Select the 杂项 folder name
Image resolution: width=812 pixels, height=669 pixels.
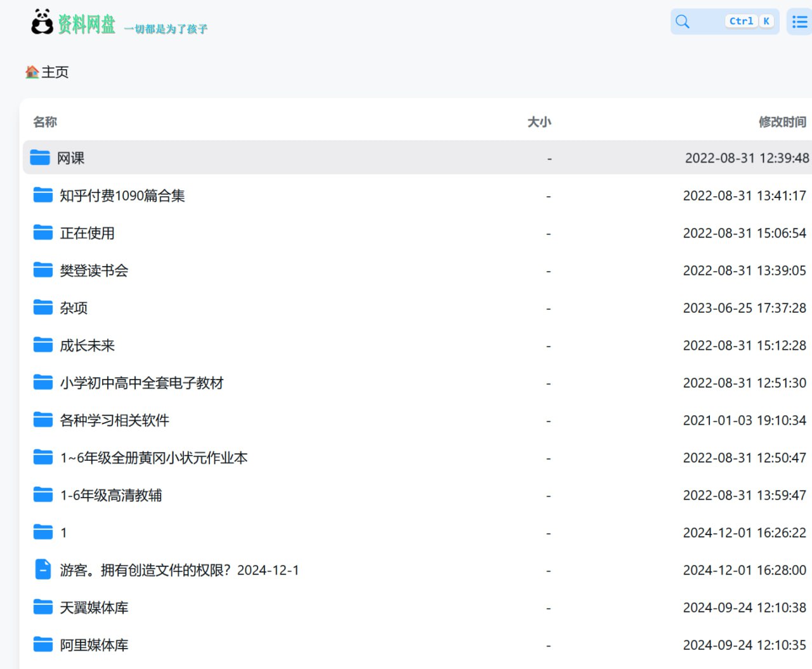pos(74,308)
